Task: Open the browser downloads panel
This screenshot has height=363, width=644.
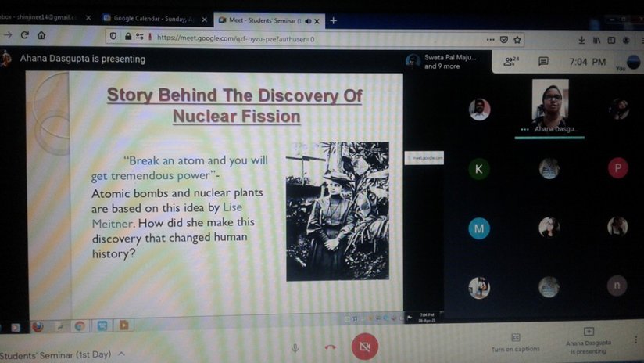Action: click(581, 39)
